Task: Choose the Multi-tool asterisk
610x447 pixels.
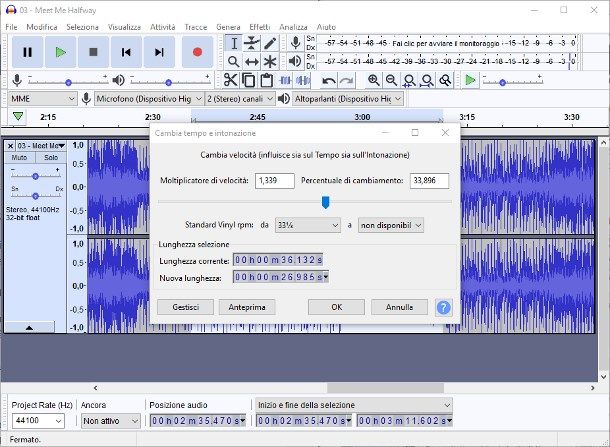Action: pos(270,61)
